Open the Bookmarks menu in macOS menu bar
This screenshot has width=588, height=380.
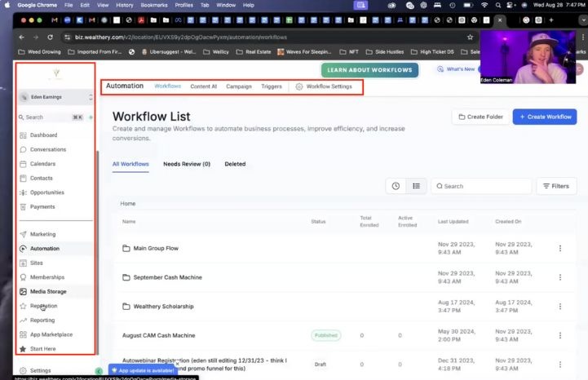coord(154,5)
